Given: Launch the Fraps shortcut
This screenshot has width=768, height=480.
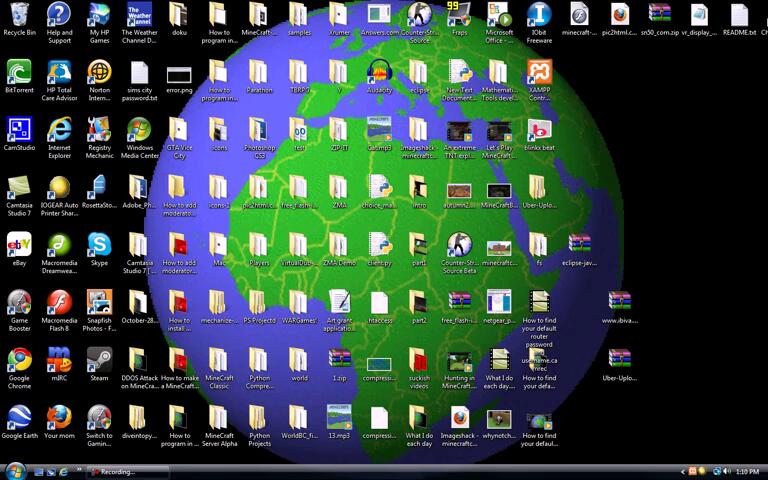Looking at the screenshot, I should point(459,15).
